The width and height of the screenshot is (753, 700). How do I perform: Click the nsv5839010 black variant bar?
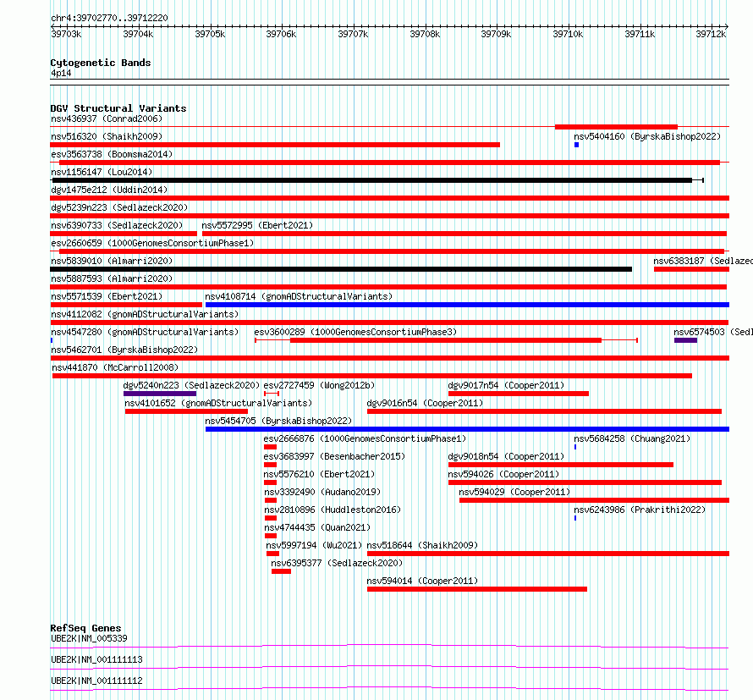[341, 269]
